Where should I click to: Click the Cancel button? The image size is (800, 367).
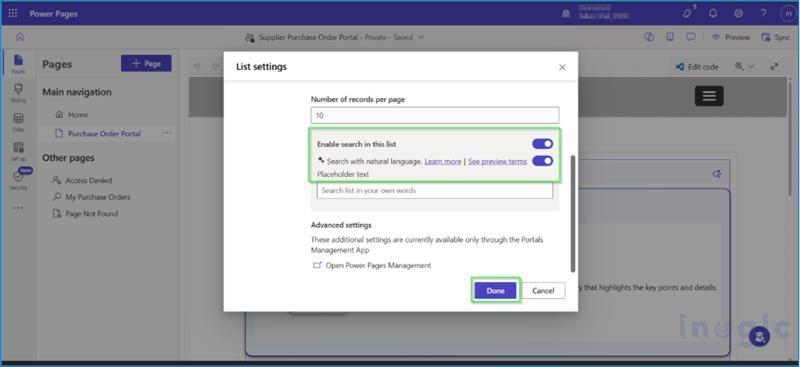[x=543, y=290]
